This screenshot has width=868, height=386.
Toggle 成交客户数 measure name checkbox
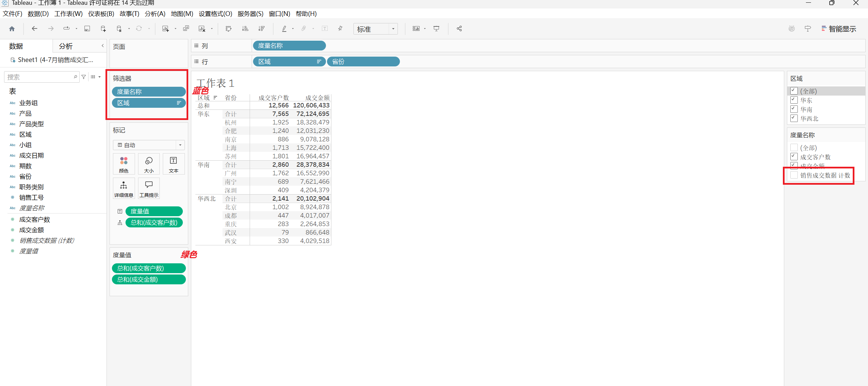(794, 157)
